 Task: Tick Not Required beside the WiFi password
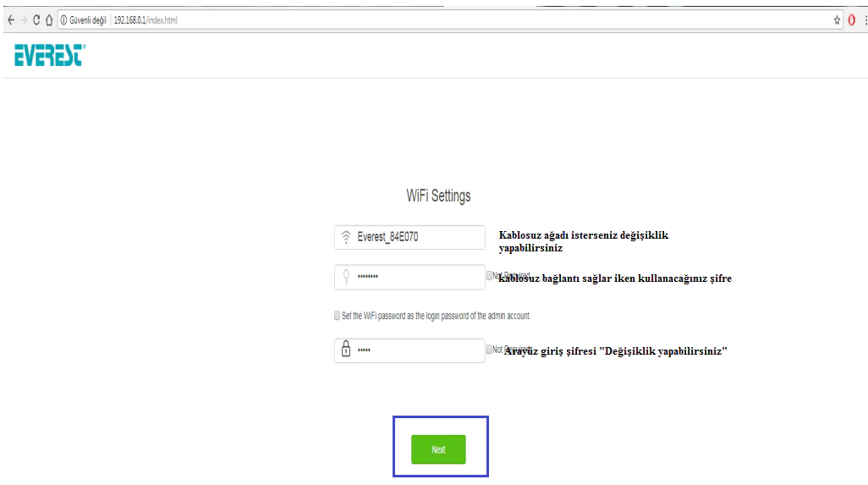[490, 275]
